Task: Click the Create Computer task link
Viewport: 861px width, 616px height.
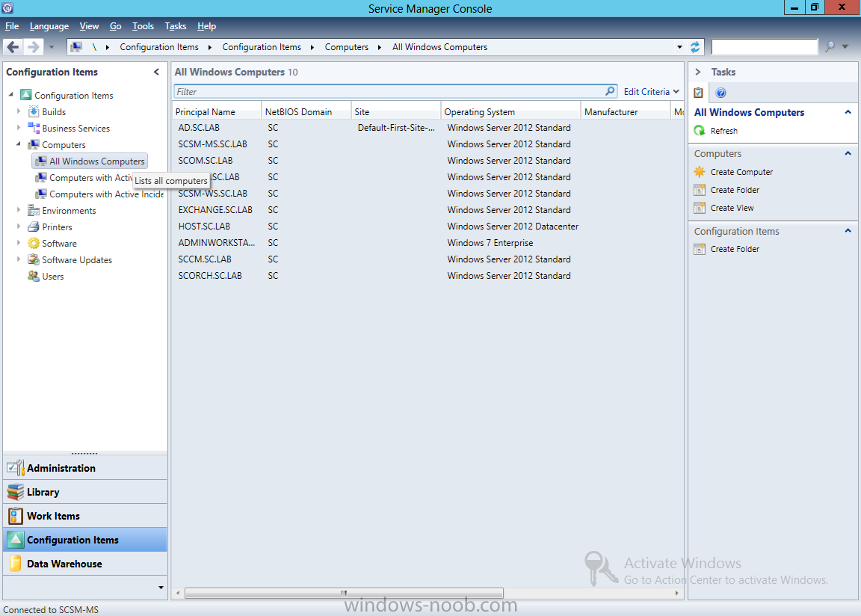Action: click(741, 172)
